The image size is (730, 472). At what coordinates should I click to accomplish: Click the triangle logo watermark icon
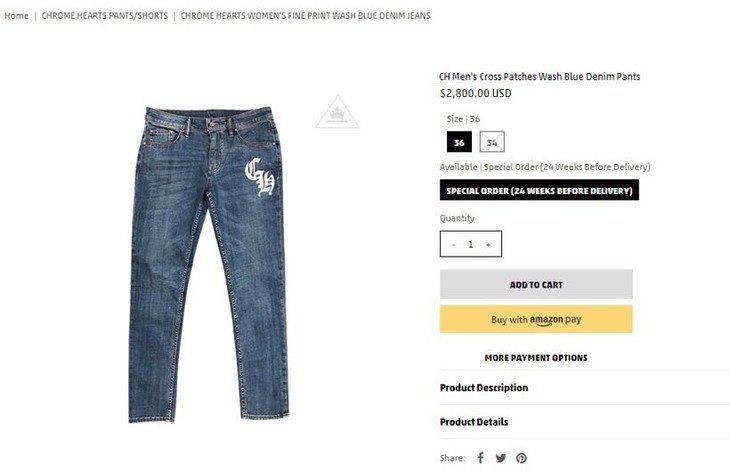pyautogui.click(x=337, y=113)
